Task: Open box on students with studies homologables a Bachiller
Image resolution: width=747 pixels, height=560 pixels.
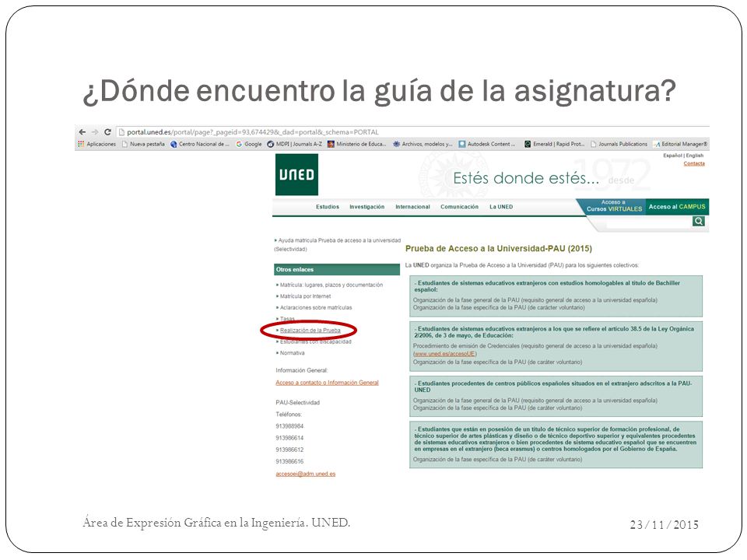Action: pyautogui.click(x=556, y=296)
